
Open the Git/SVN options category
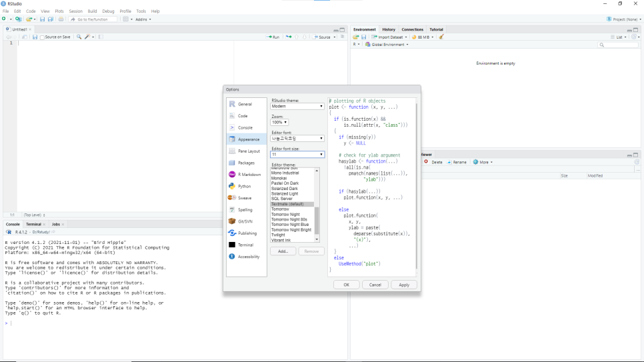click(246, 221)
